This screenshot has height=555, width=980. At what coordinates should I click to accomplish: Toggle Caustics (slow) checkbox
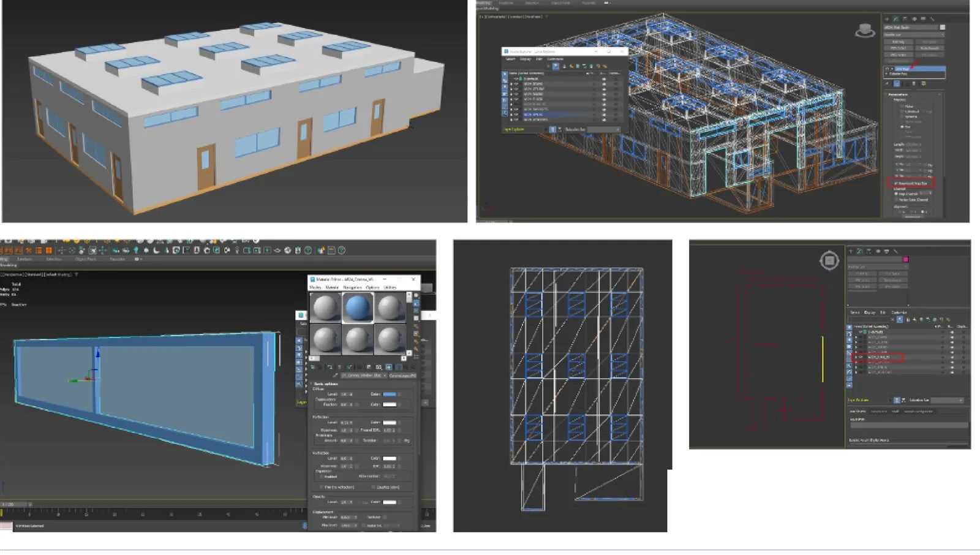[373, 487]
